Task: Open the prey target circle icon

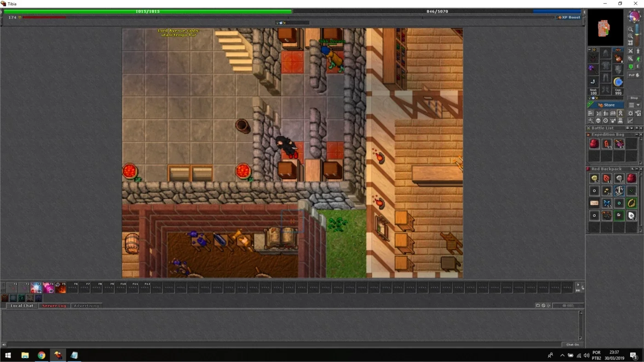Action: click(x=606, y=121)
